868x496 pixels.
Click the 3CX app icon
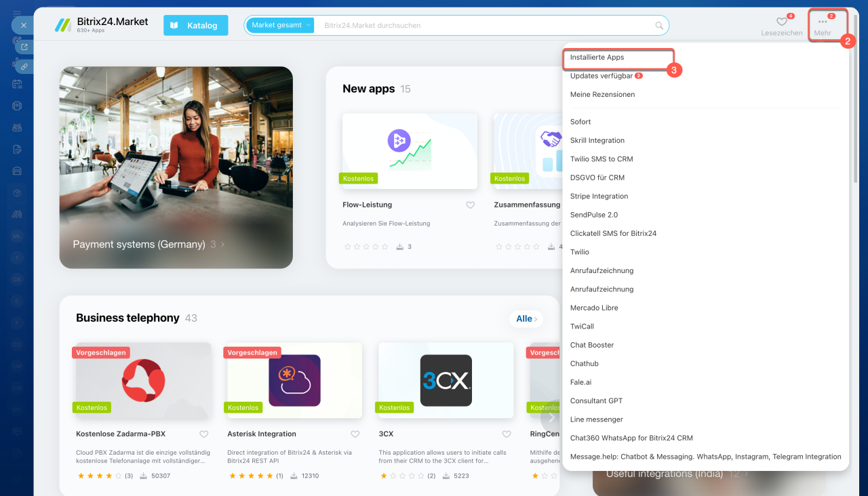[446, 381]
